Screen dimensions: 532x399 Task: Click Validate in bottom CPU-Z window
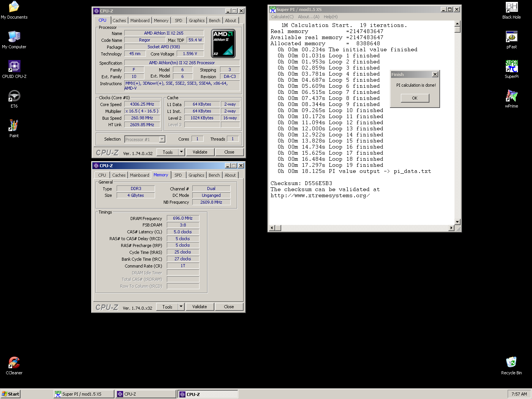(x=199, y=307)
